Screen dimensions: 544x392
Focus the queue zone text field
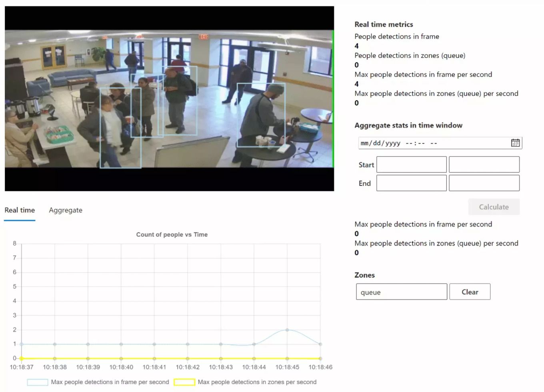(x=401, y=292)
